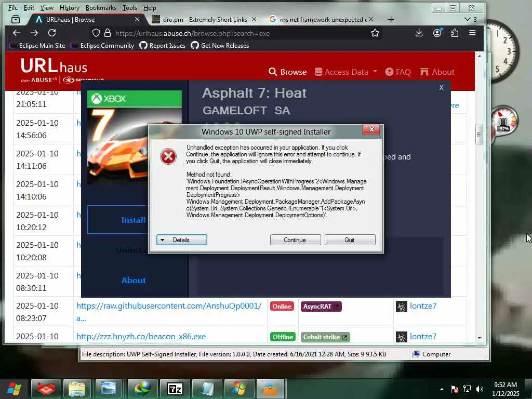
Task: Open the zzz.hnyzh.co beacon_x86.exe URL
Action: tap(141, 336)
